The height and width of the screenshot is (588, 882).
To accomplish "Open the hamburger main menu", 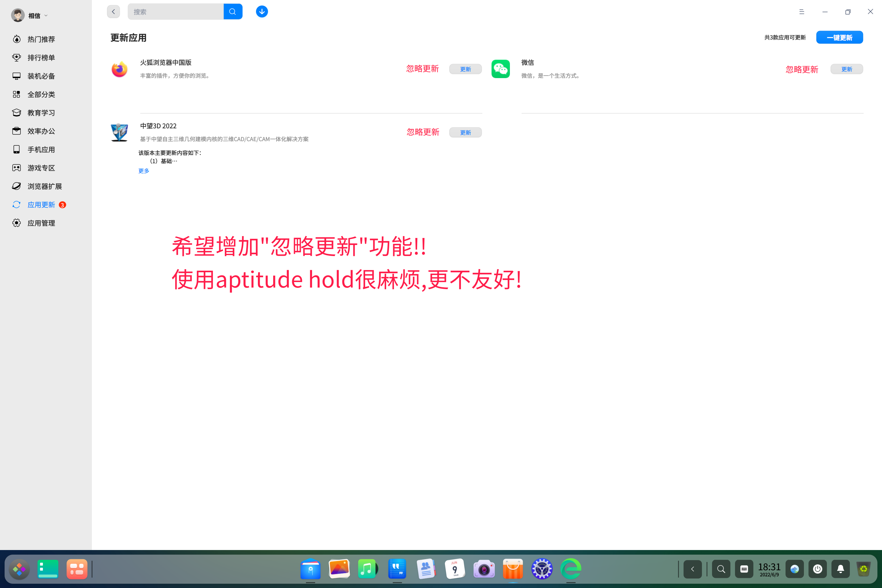I will [x=801, y=12].
